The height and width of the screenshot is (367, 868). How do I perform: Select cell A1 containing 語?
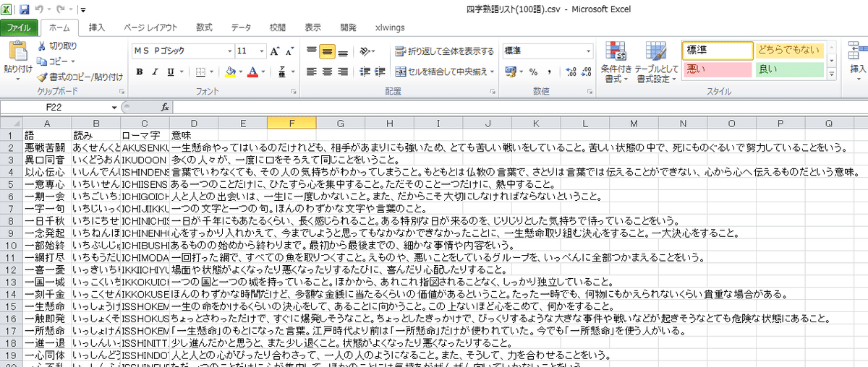click(x=47, y=135)
